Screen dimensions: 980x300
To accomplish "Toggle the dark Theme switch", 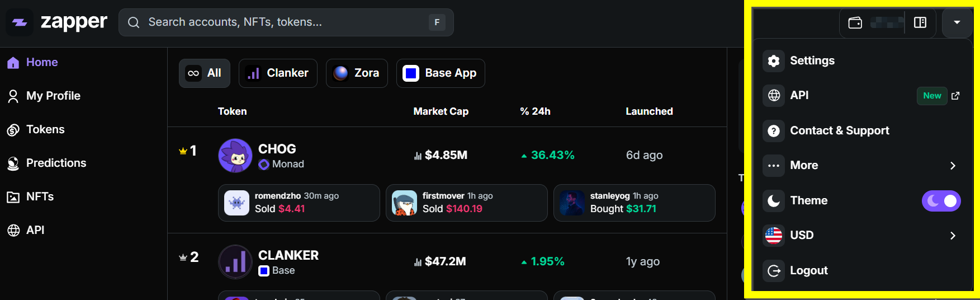I will pos(941,200).
